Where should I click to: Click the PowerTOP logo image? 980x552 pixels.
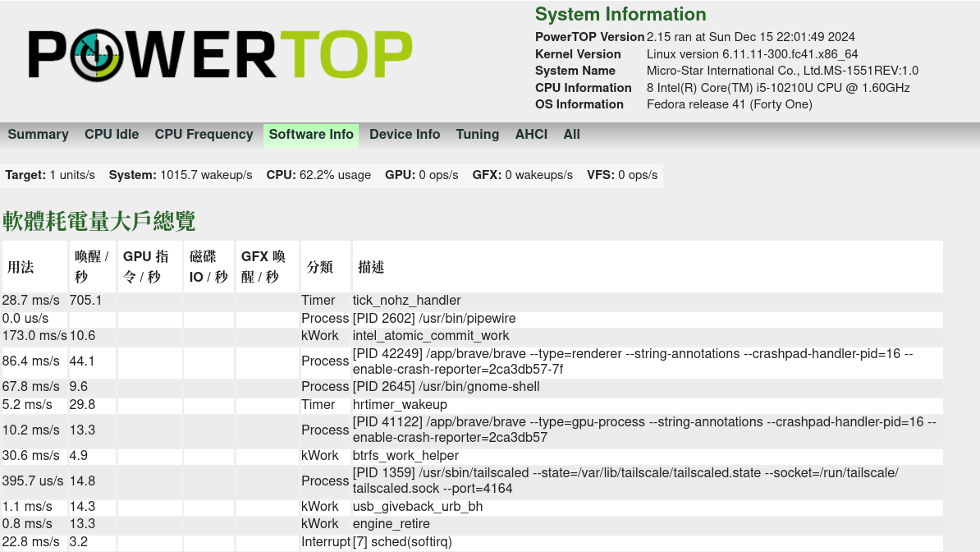coord(220,55)
